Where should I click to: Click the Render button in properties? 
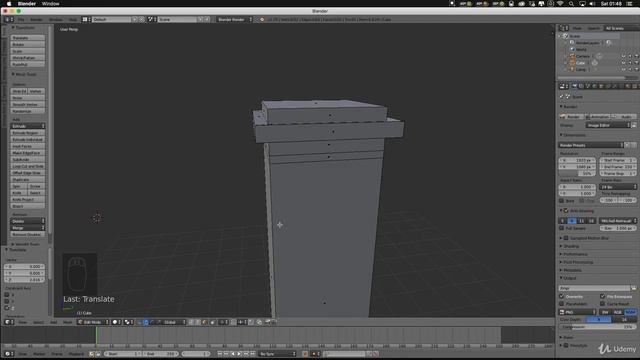pyautogui.click(x=571, y=117)
